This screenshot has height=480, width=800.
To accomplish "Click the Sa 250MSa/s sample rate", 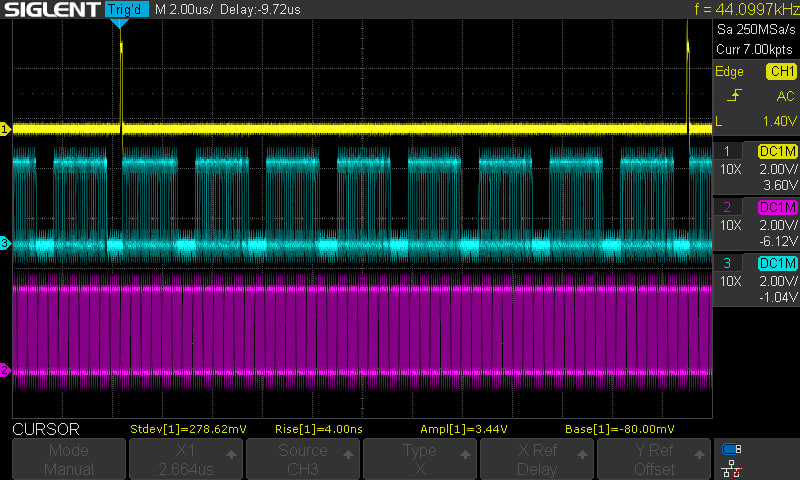I will tap(756, 29).
